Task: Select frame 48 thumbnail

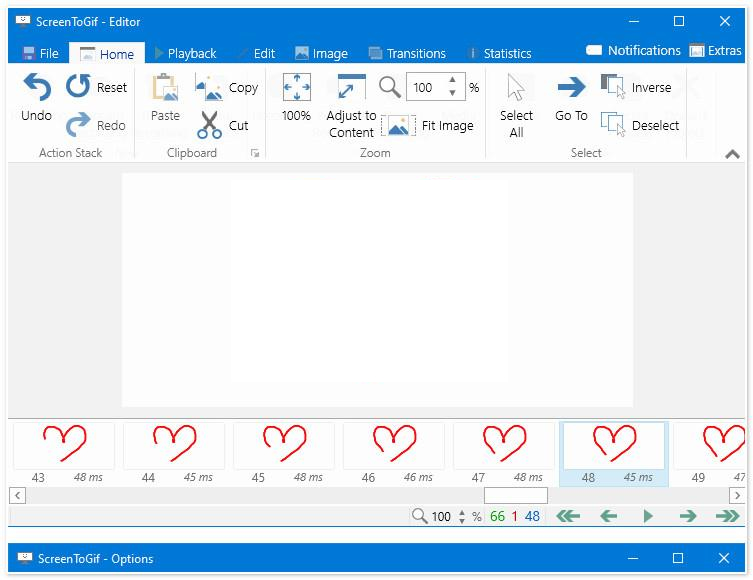Action: 614,454
